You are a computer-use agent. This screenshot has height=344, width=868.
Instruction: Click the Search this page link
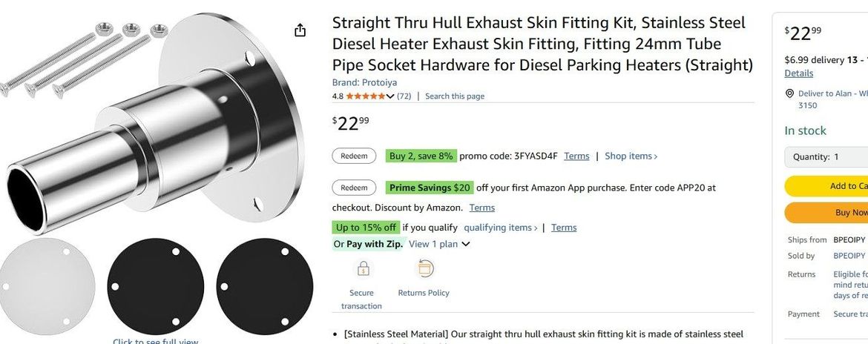pyautogui.click(x=454, y=96)
